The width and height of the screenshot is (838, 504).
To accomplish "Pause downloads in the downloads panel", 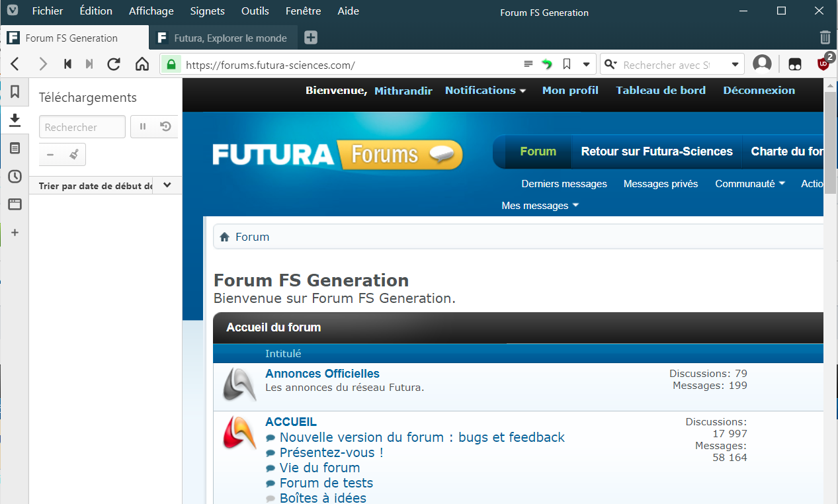I will click(x=143, y=126).
